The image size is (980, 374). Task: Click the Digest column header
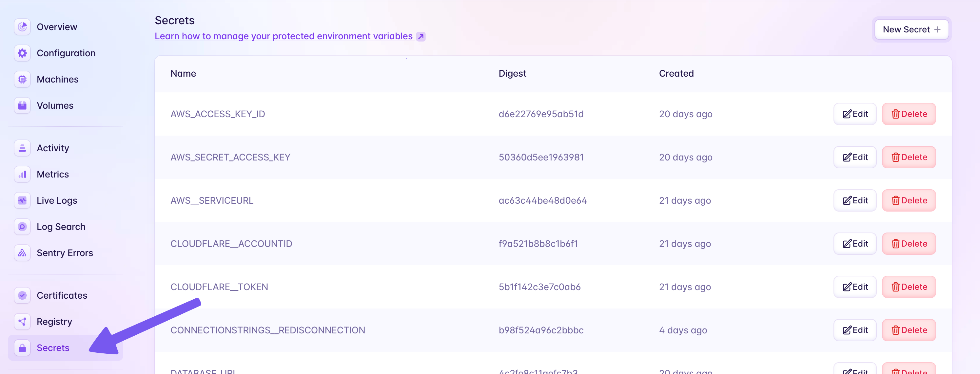point(512,74)
